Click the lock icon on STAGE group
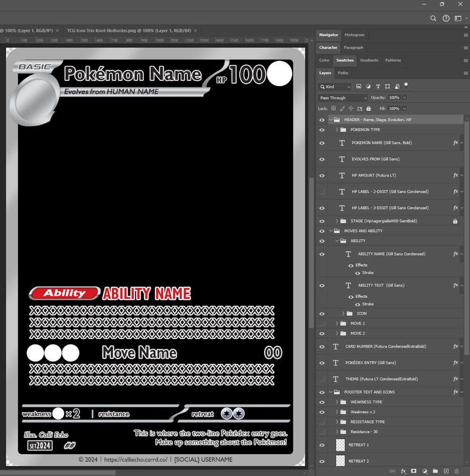470x476 pixels. (455, 221)
